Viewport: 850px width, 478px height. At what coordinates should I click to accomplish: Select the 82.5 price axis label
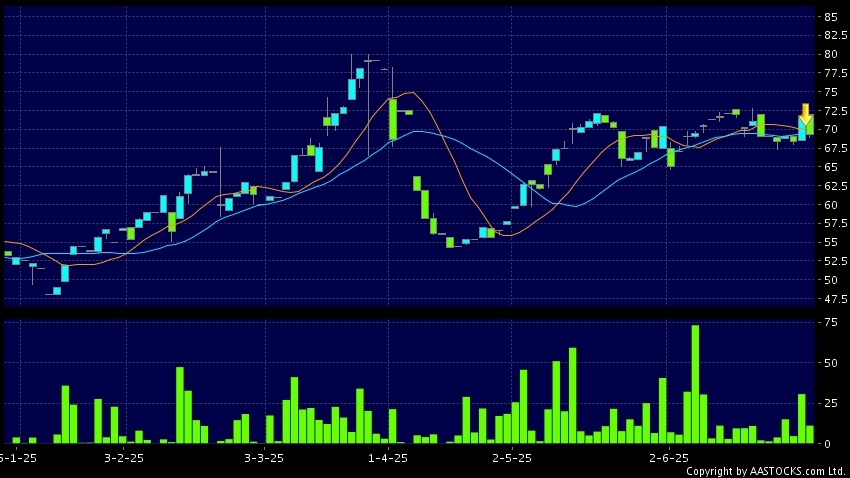pos(836,36)
